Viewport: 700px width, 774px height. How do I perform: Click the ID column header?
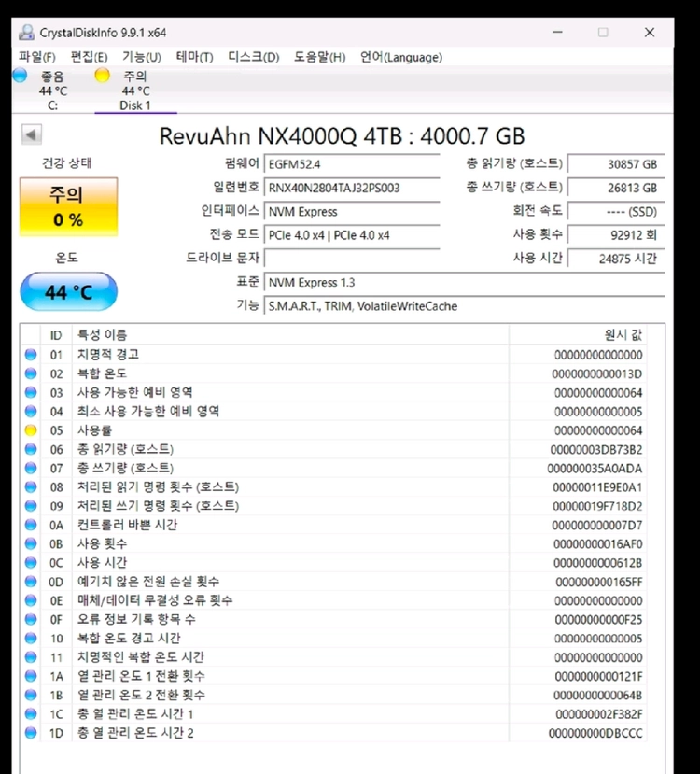coord(56,335)
